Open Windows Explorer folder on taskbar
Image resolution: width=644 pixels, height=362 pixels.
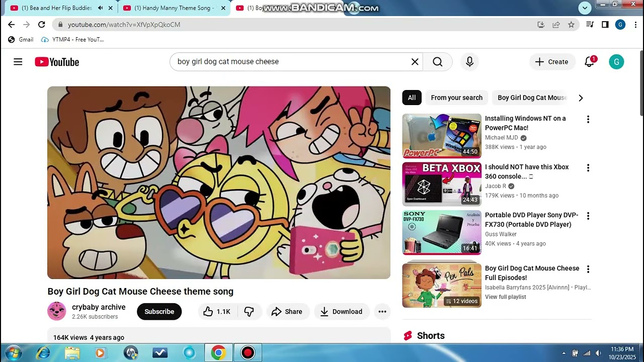click(x=72, y=353)
